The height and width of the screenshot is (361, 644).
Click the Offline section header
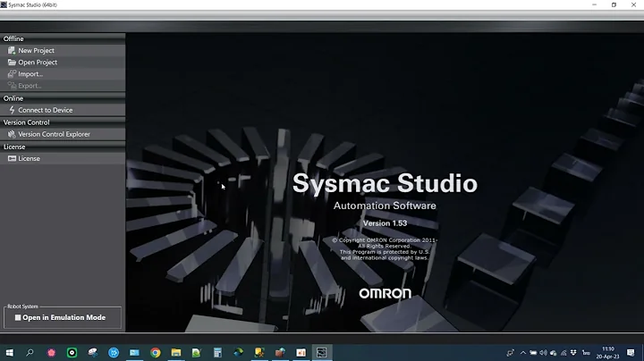(63, 38)
